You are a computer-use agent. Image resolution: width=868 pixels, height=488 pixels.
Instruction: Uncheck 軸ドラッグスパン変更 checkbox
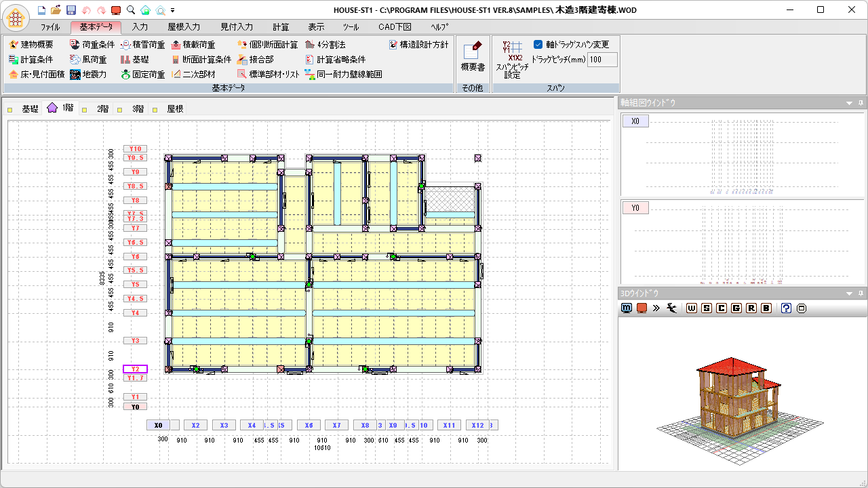click(538, 45)
